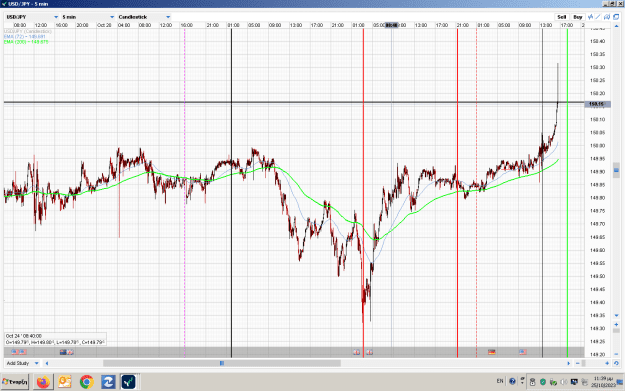This screenshot has width=625, height=391.
Task: Click the horizontal zoom slider handle
Action: pos(584,363)
